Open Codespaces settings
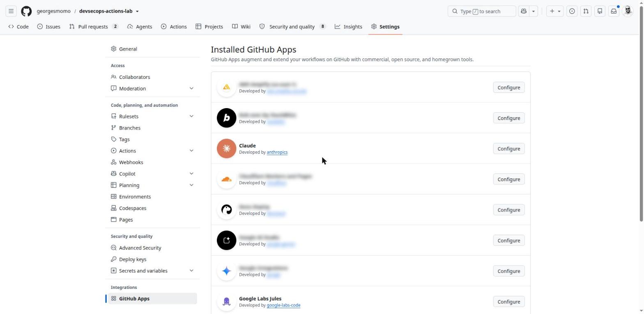This screenshot has height=314, width=644. (x=152, y=208)
